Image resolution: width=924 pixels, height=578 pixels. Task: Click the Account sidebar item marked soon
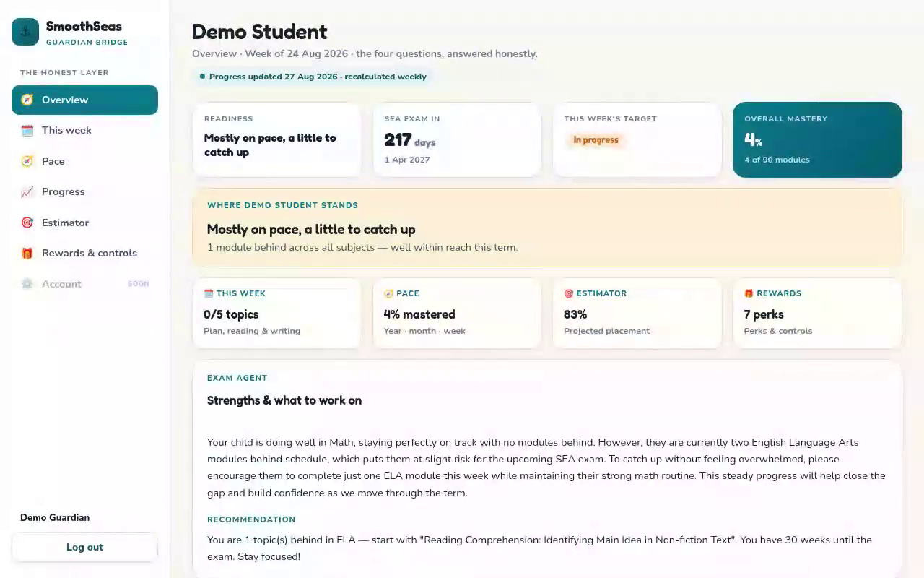tap(84, 284)
